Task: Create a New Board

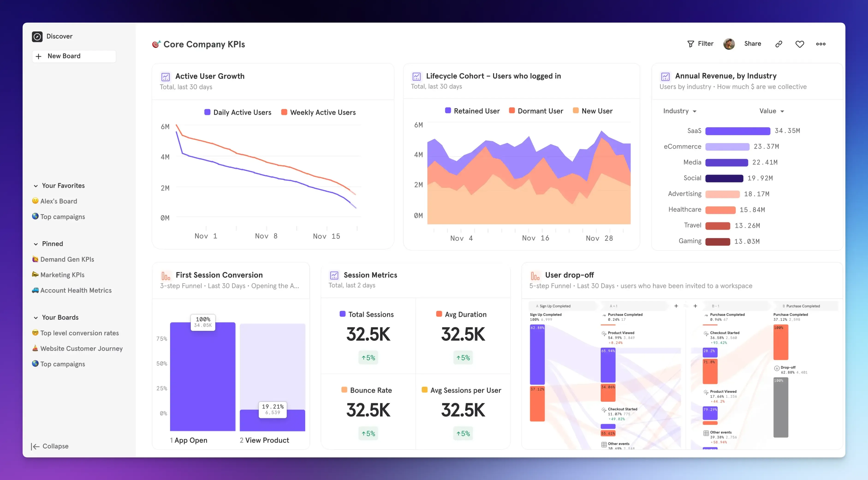Action: click(74, 56)
